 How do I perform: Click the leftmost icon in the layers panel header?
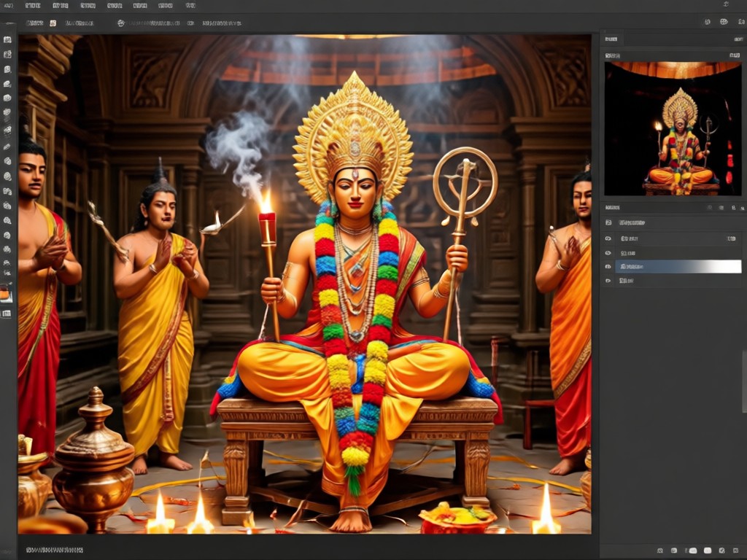[x=710, y=208]
